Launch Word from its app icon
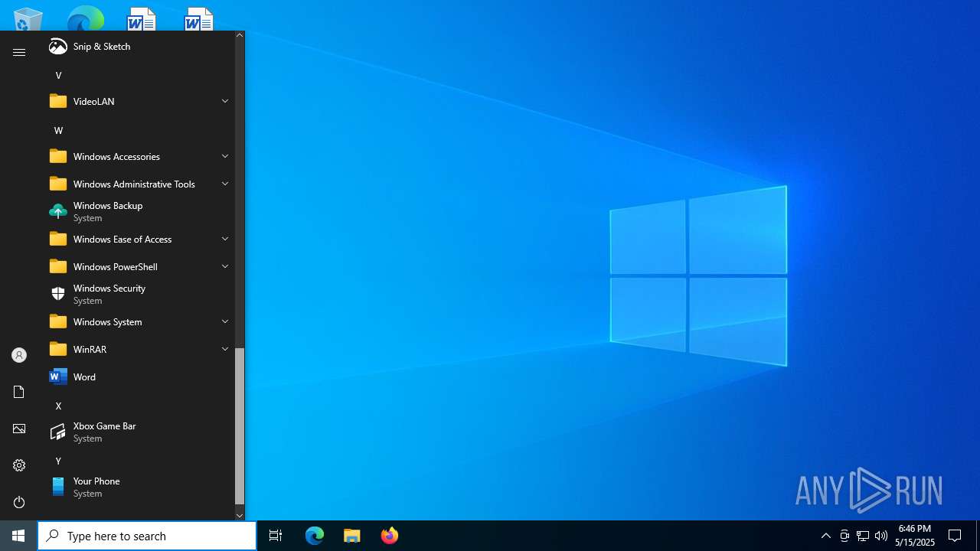 pyautogui.click(x=58, y=377)
